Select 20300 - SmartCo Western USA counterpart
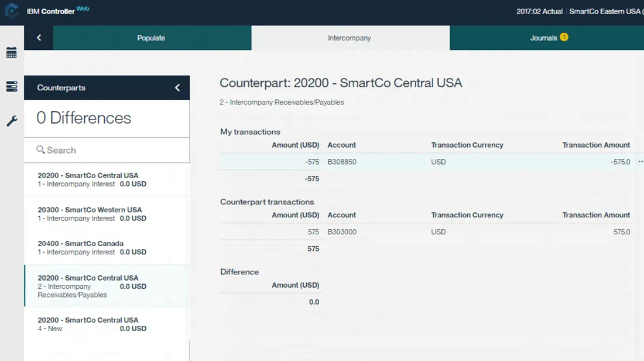This screenshot has width=644, height=361. click(107, 214)
